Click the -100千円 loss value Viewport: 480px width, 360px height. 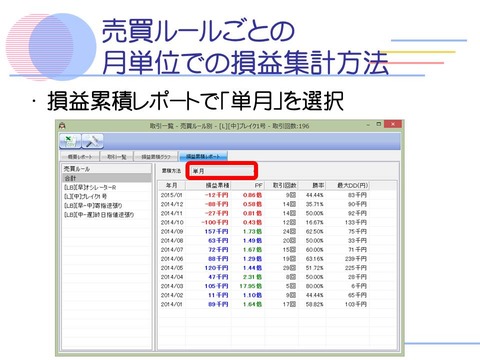(x=215, y=222)
